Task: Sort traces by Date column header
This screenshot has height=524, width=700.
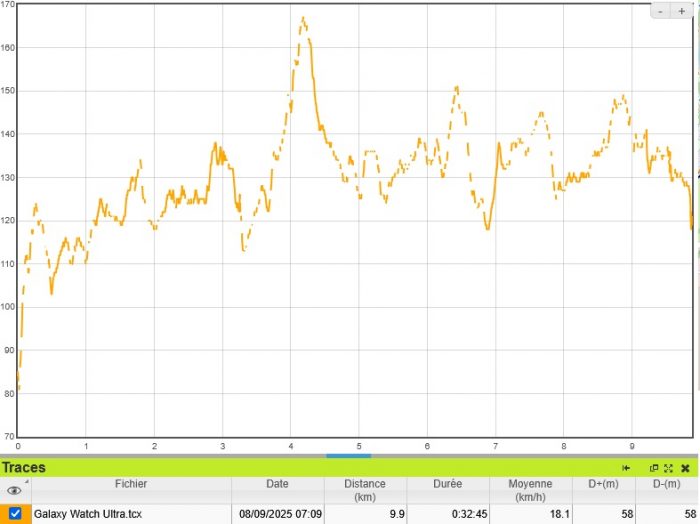Action: point(277,484)
